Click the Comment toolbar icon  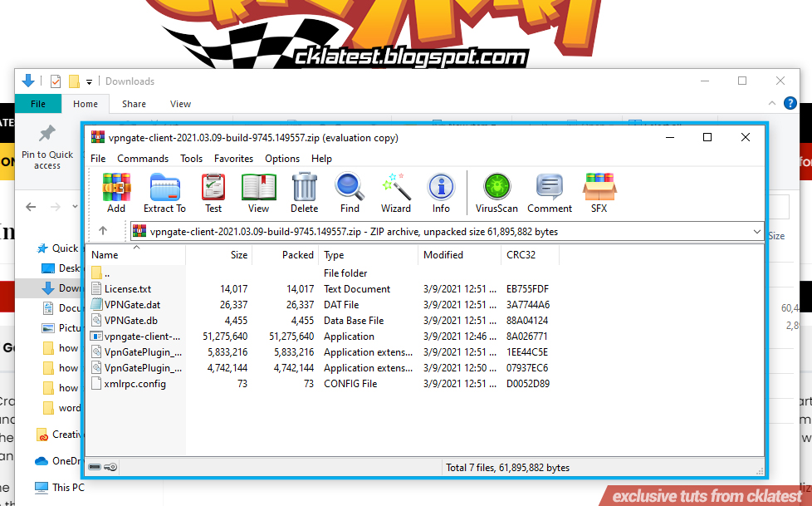550,187
